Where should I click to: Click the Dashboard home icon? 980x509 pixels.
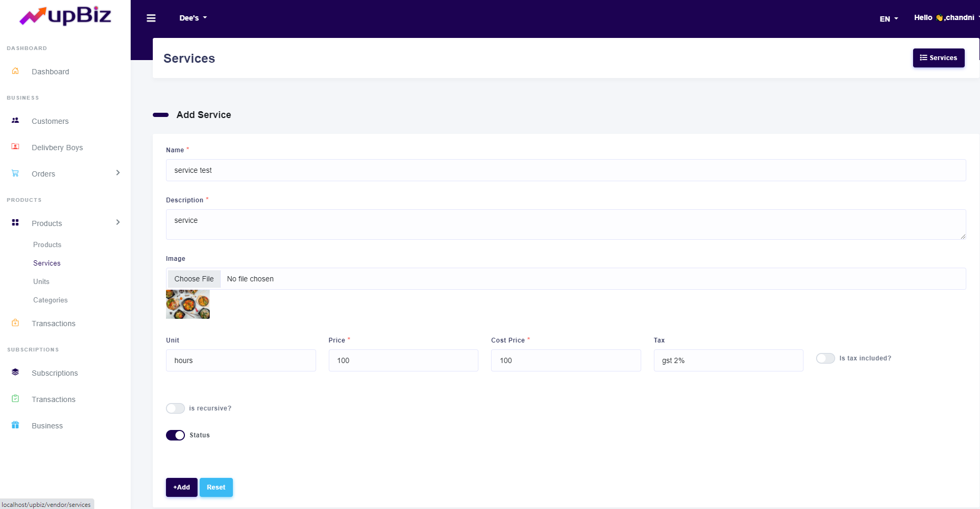pos(15,71)
